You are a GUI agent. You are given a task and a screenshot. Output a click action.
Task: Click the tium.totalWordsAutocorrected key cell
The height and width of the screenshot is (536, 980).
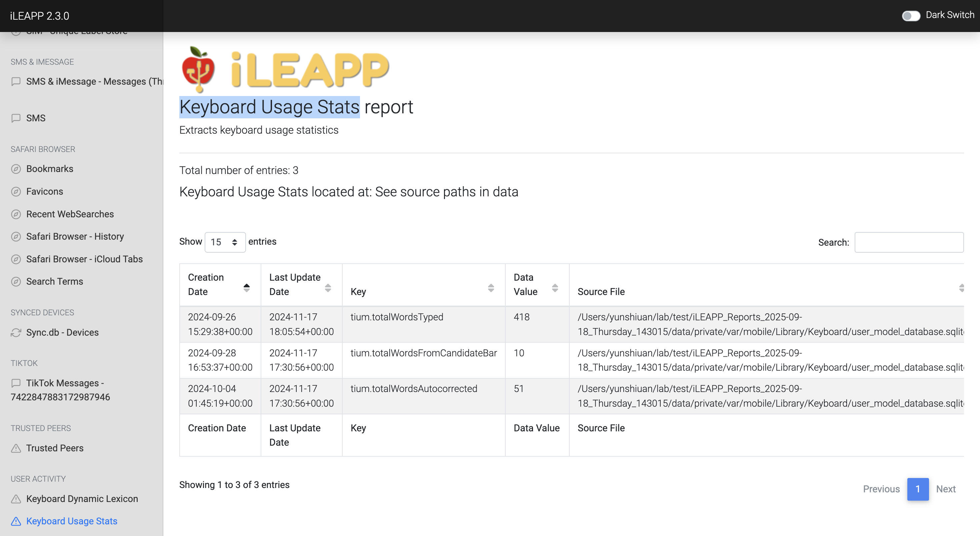point(423,396)
